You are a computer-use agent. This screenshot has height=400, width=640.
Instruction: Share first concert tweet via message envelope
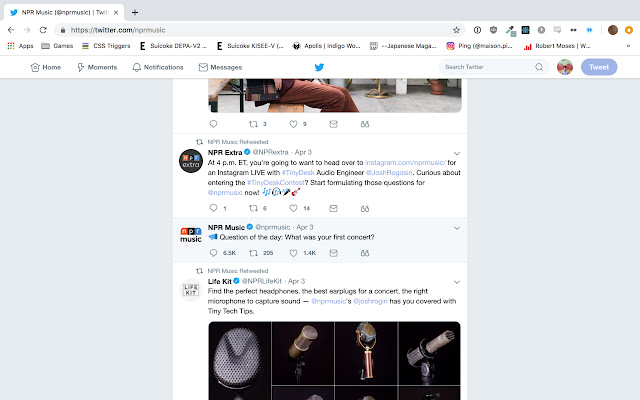tap(333, 253)
